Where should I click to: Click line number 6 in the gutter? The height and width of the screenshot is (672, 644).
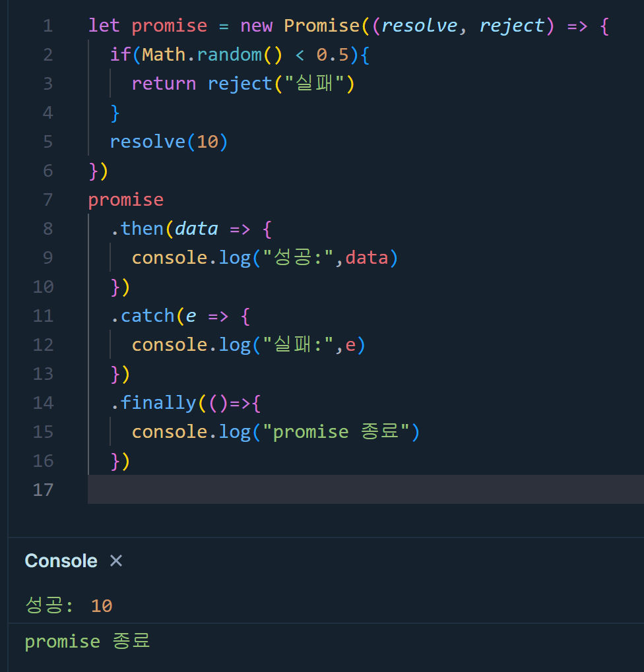48,171
